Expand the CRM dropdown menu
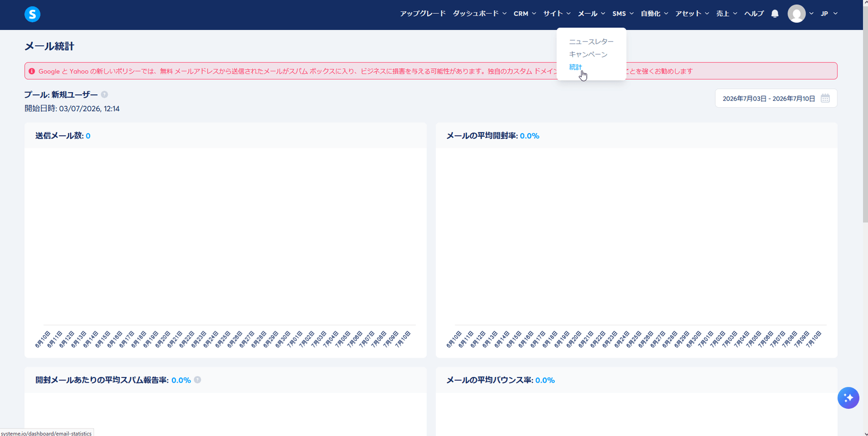Viewport: 868px width, 436px height. [x=525, y=13]
